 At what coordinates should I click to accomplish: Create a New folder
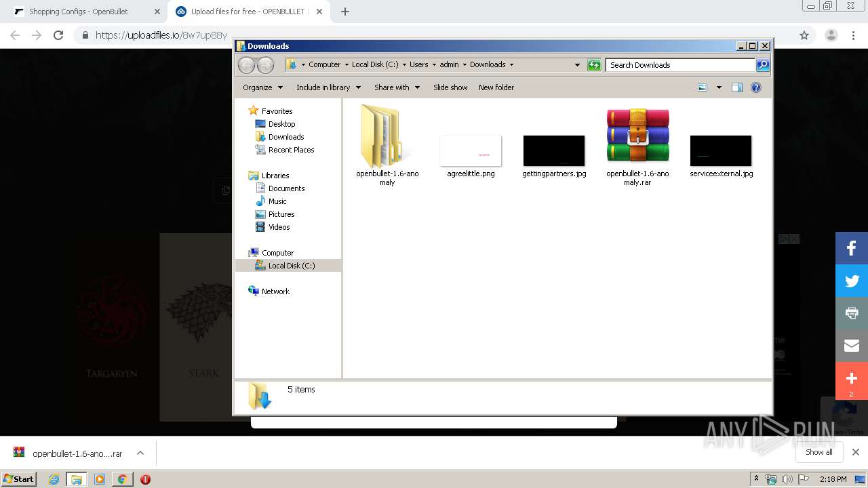(x=496, y=87)
